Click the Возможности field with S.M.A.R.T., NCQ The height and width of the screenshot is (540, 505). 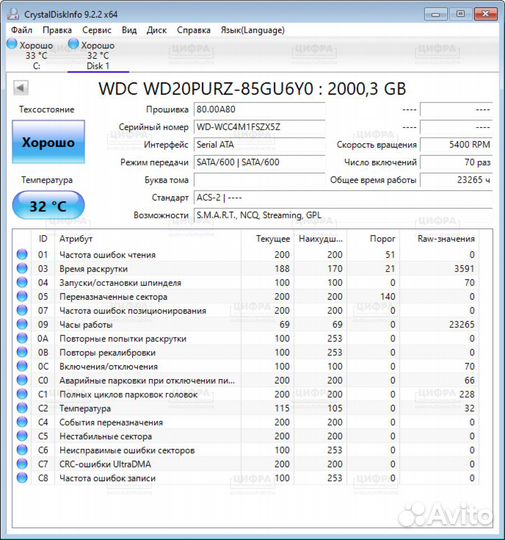(x=343, y=215)
